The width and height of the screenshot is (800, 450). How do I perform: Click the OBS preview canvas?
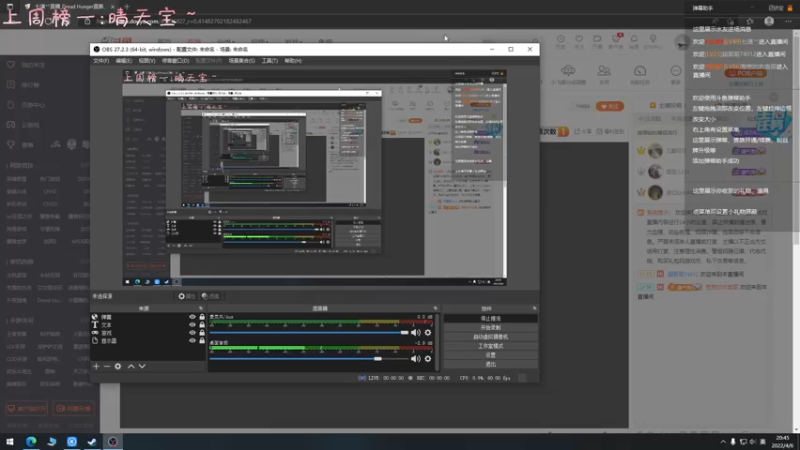tap(314, 178)
